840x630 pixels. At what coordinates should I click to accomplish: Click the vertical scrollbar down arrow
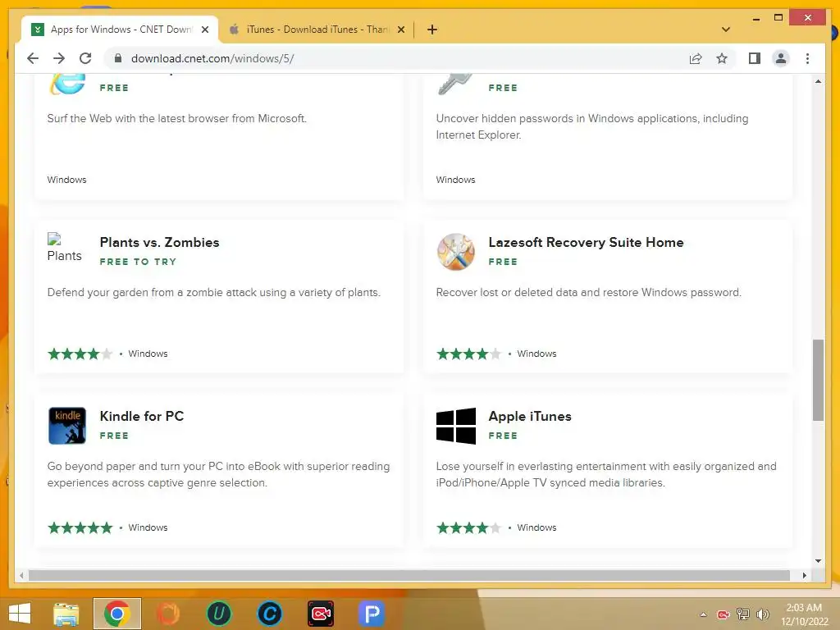coord(818,561)
